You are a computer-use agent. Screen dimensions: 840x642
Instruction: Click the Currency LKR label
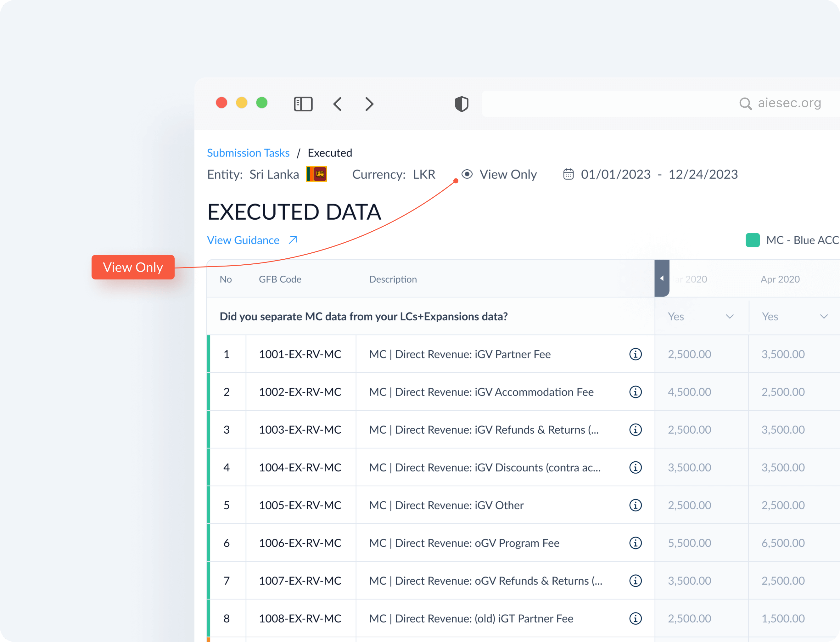point(394,175)
